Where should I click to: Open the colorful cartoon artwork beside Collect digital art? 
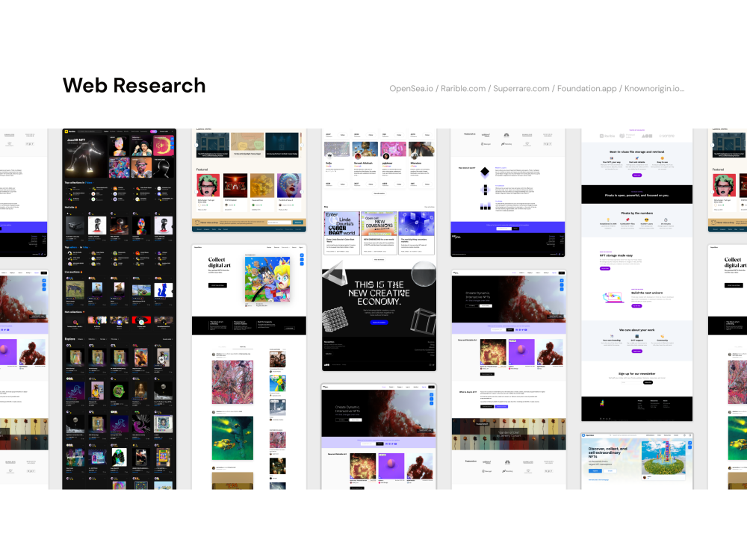click(267, 279)
